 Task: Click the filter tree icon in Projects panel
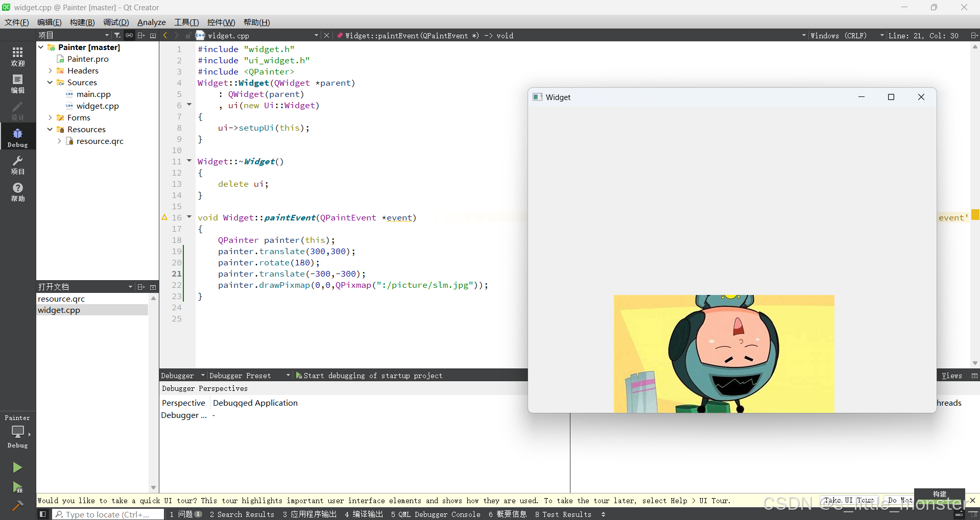pyautogui.click(x=117, y=35)
